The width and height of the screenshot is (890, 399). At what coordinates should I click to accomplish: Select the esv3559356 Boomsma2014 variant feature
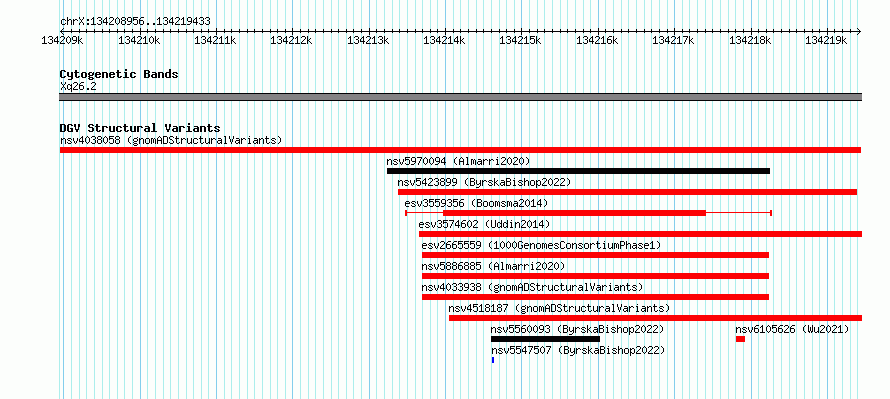click(588, 213)
